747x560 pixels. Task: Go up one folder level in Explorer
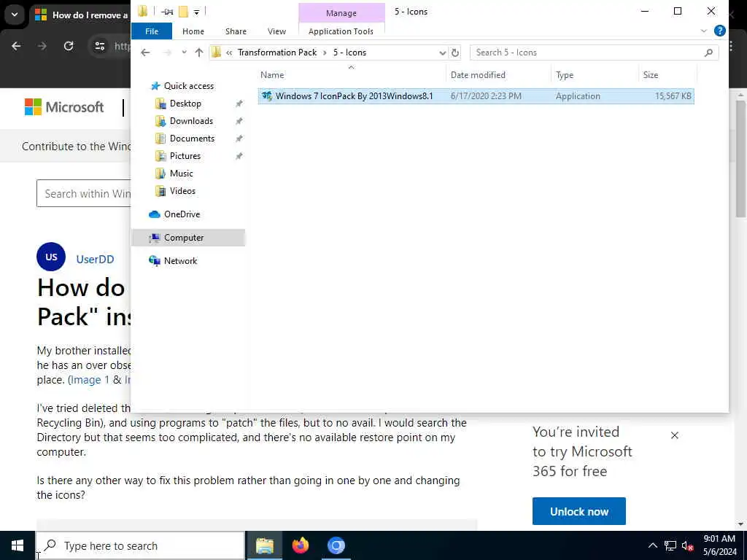tap(199, 52)
